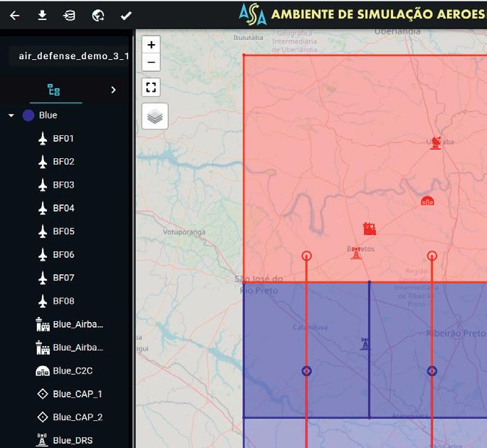487x448 pixels.
Task: Click Blue_DRS's antenna icon in tree
Action: pos(42,440)
